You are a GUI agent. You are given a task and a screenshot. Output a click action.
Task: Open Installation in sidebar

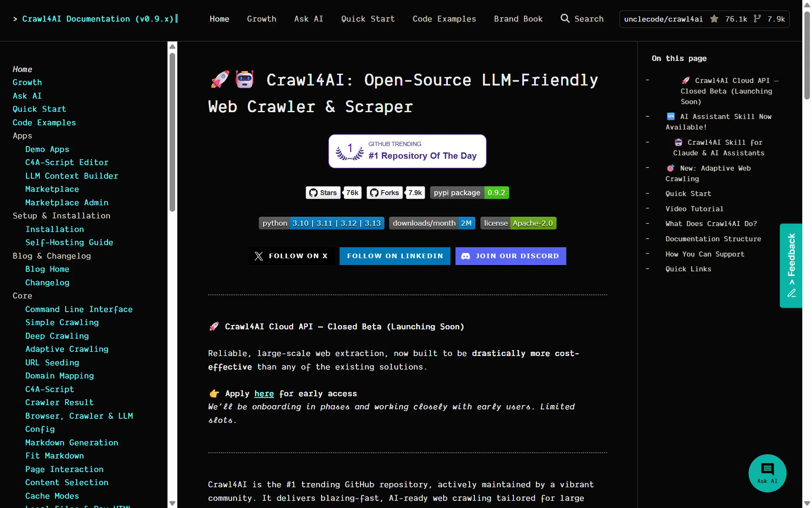tap(55, 229)
